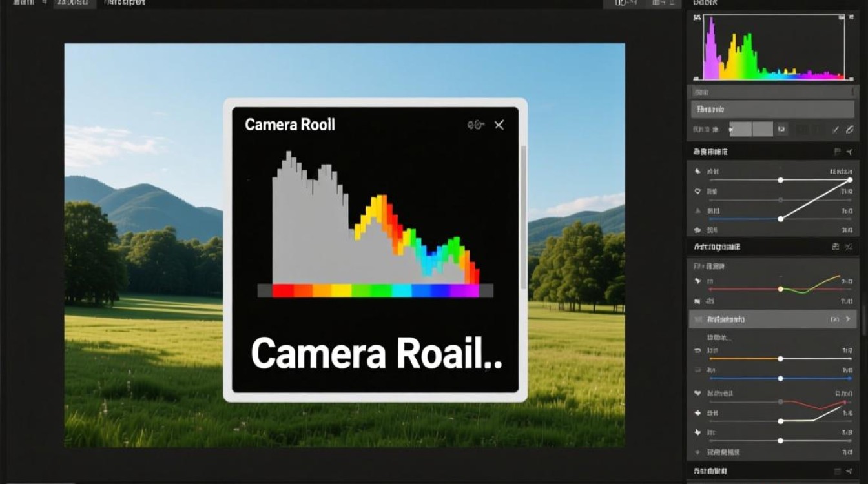The image size is (868, 484).
Task: Click the left-hand icon in the second section header
Action: (x=836, y=247)
